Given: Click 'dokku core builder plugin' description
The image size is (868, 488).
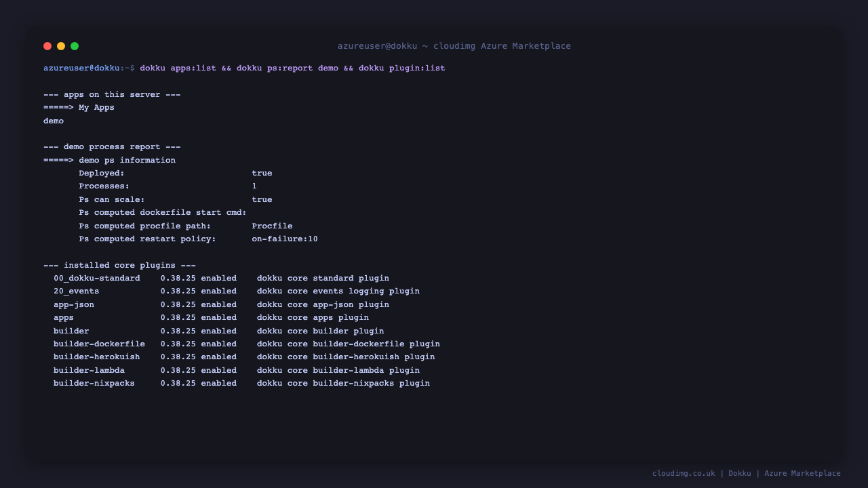Looking at the screenshot, I should (321, 331).
